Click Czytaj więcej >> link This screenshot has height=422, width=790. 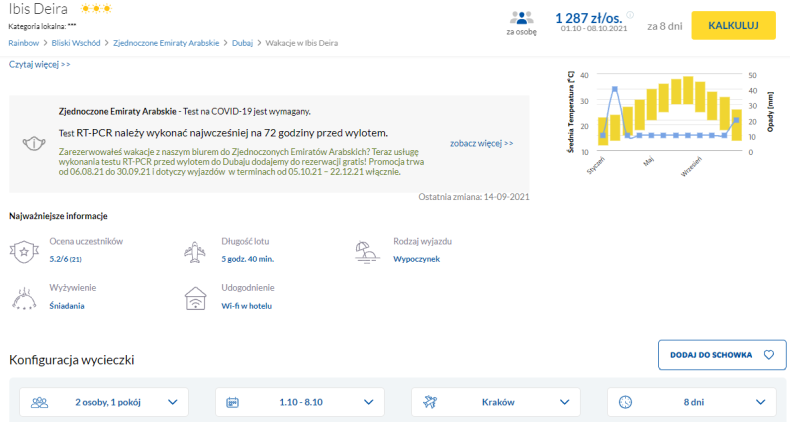[x=39, y=64]
